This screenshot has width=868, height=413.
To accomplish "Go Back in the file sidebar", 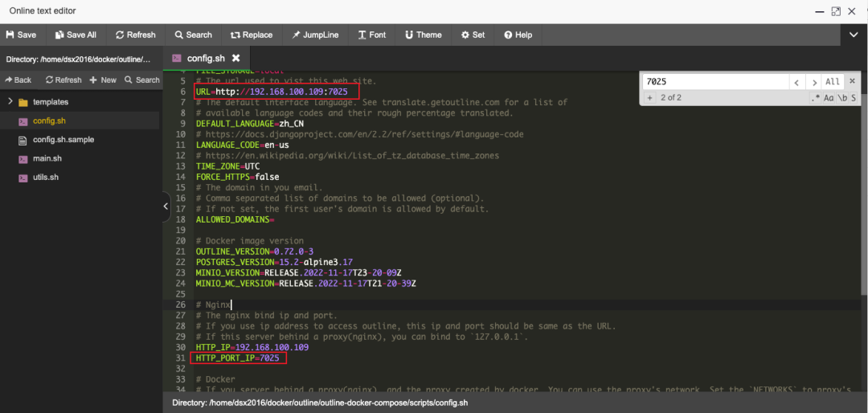I will pyautogui.click(x=18, y=80).
